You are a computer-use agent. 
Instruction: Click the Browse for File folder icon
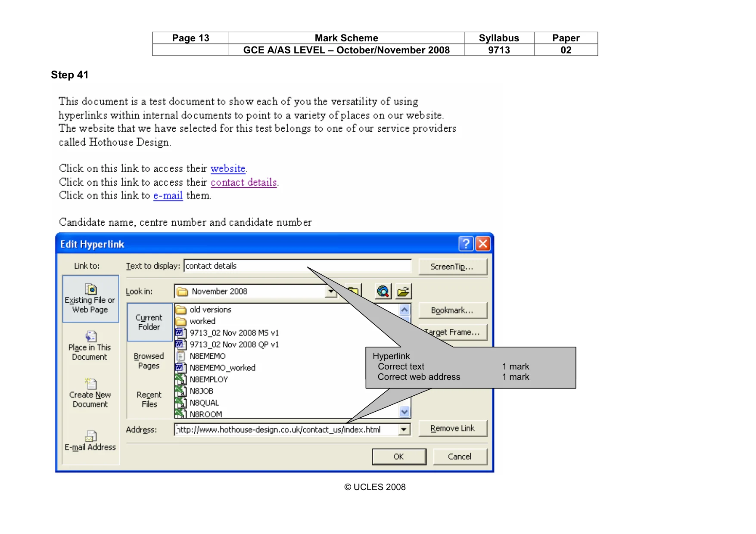[x=403, y=292]
